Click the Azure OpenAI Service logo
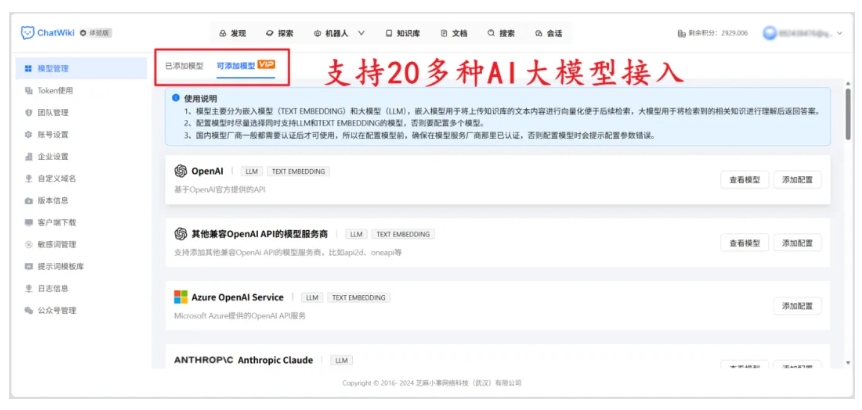 [x=180, y=297]
